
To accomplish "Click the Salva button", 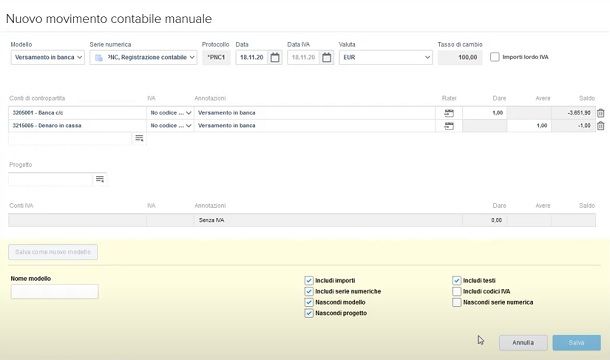I will coord(577,343).
